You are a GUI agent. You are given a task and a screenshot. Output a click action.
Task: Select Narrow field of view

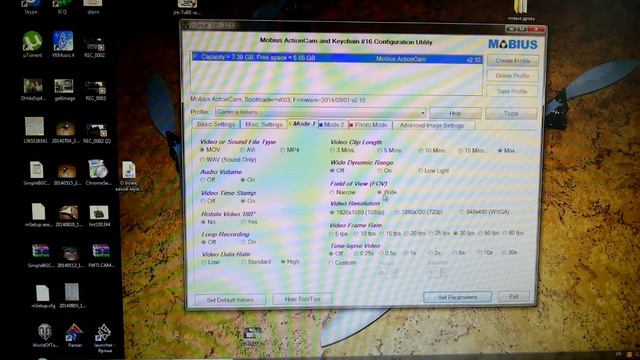coord(342,192)
